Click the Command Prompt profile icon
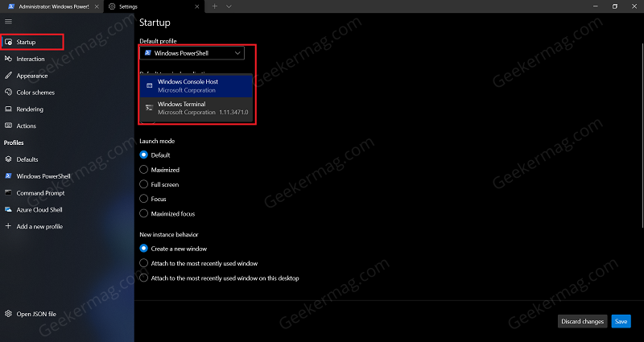This screenshot has height=342, width=644. click(8, 193)
